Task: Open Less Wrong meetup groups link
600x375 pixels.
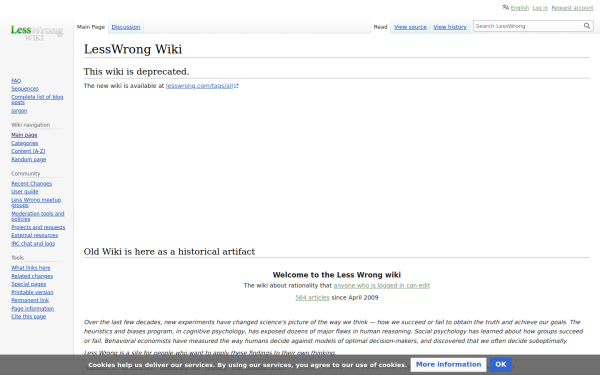Action: (36, 202)
